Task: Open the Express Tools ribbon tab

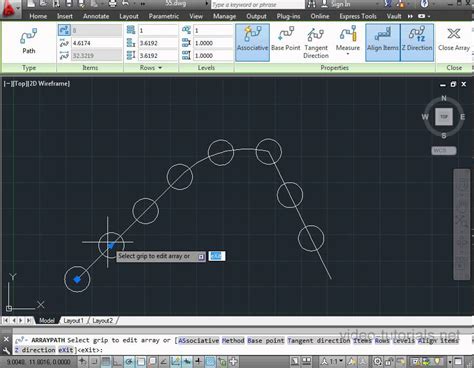Action: [x=358, y=16]
